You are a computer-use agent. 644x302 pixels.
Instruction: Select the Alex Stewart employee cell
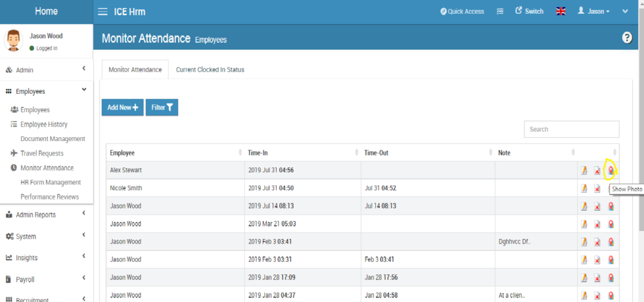click(x=175, y=170)
